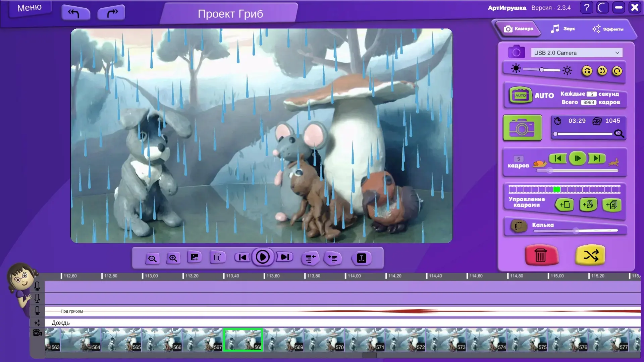Toggle the Калька onion skin button
The height and width of the screenshot is (362, 644).
(519, 226)
